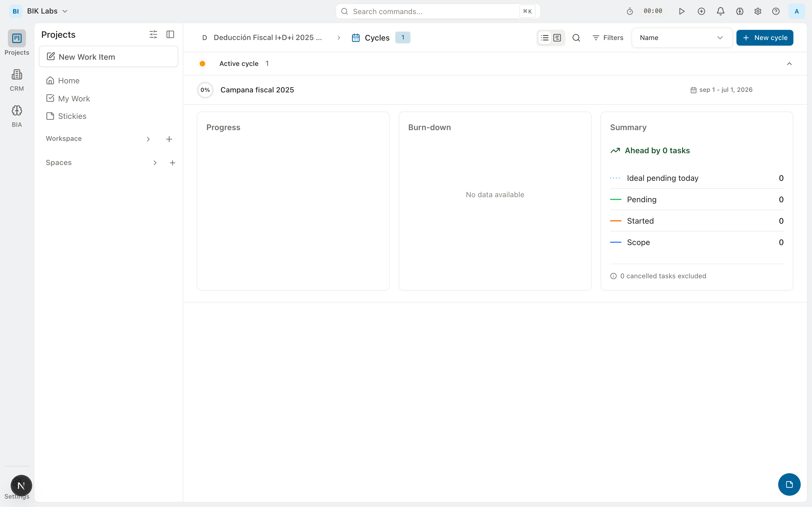
Task: Click the BIA brain icon in top bar
Action: coord(740,11)
